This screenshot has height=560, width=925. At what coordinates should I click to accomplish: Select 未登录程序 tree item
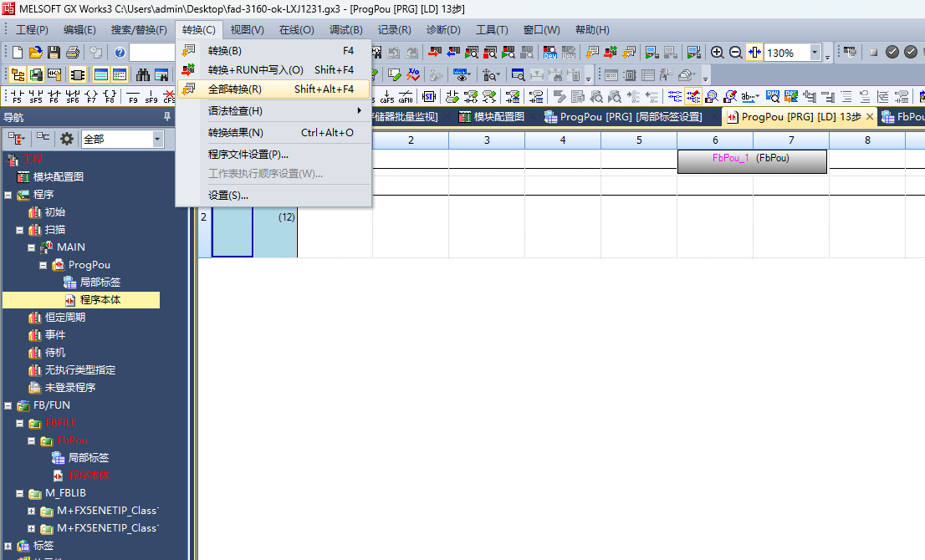(70, 388)
